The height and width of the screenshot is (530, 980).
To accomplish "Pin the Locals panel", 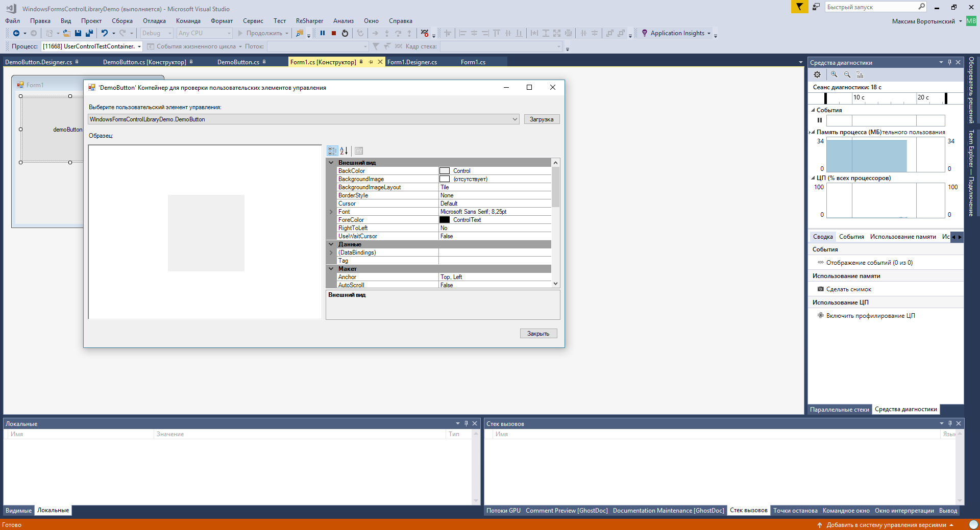I will point(466,423).
